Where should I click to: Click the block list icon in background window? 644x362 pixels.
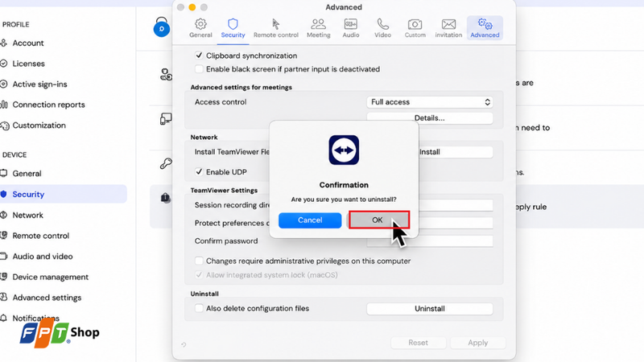[165, 198]
